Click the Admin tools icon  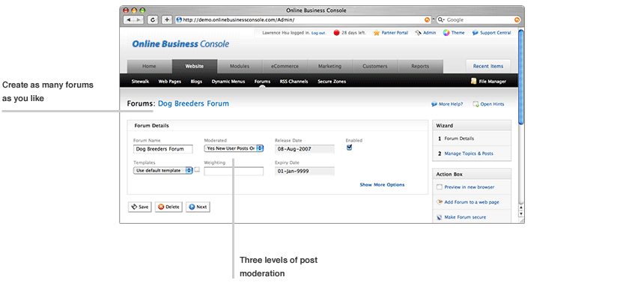(x=418, y=33)
